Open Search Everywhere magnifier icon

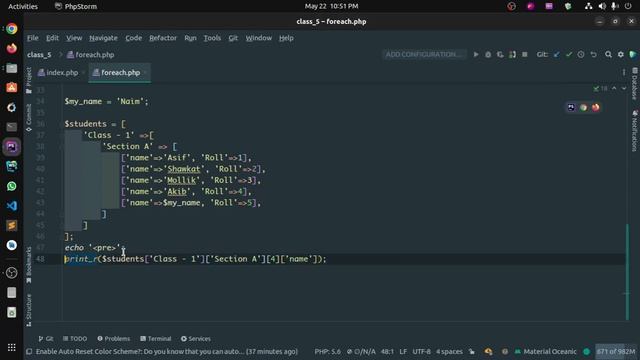(608, 54)
